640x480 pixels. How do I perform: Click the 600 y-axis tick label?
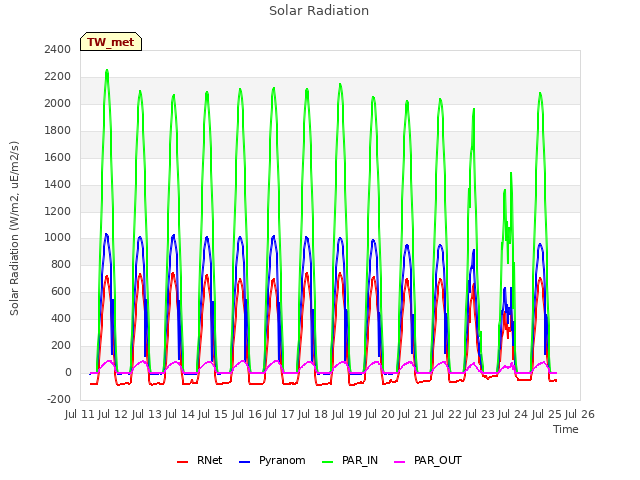tap(61, 292)
